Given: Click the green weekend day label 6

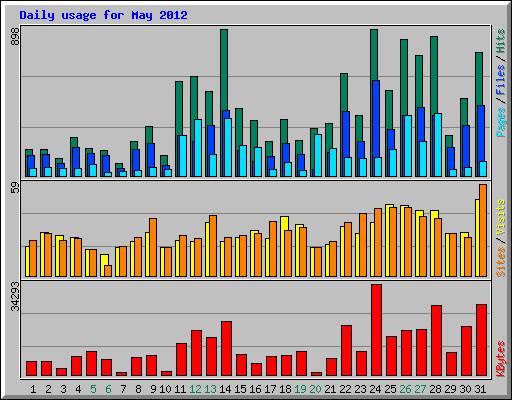Looking at the screenshot, I should 108,389.
